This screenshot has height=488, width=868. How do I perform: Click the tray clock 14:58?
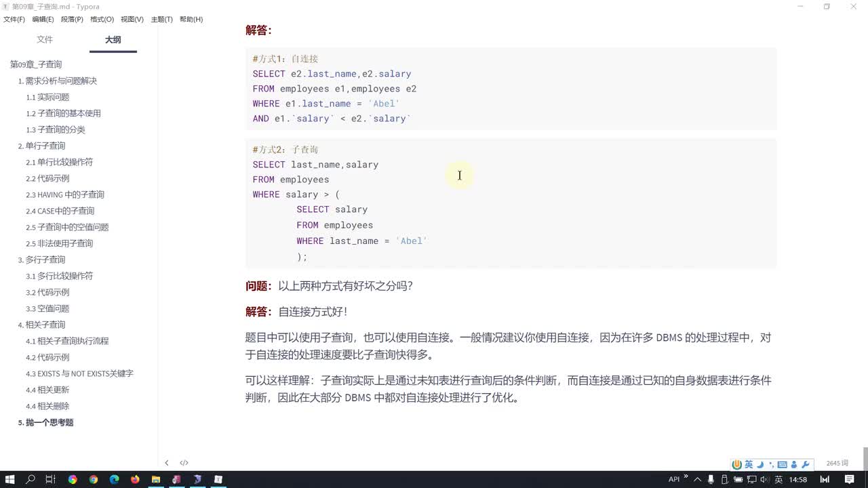point(798,479)
